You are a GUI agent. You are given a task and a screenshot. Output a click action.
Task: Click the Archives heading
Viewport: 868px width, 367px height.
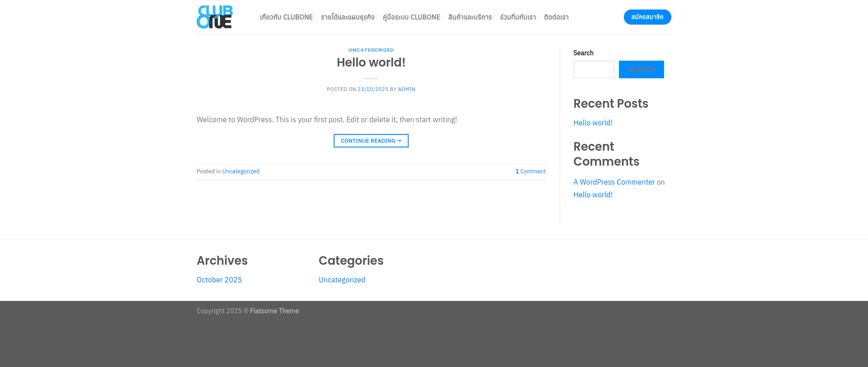[222, 261]
